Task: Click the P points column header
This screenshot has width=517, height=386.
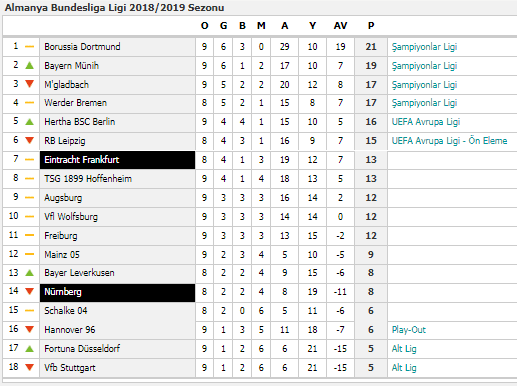Action: point(371,26)
